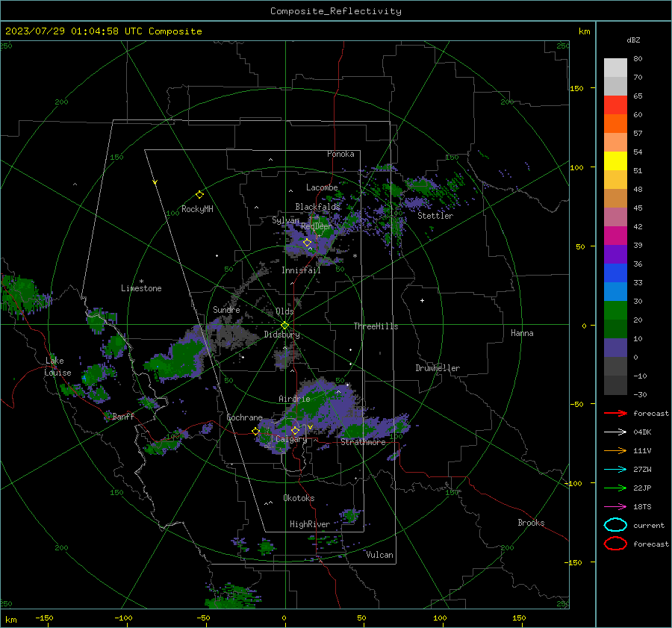The height and width of the screenshot is (628, 672).
Task: Select the royal blue 33 dBZ swatch
Action: pos(615,273)
